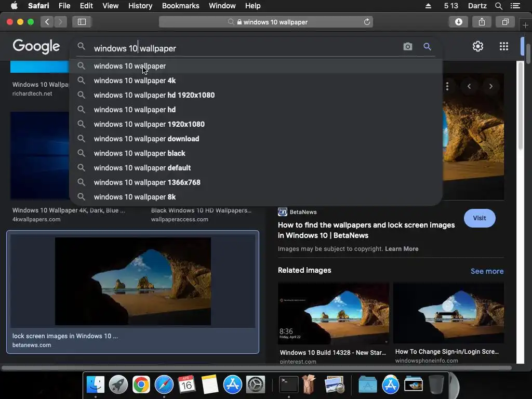Open Launchpad from the Dock
Screen dimensions: 532x399
point(118,384)
